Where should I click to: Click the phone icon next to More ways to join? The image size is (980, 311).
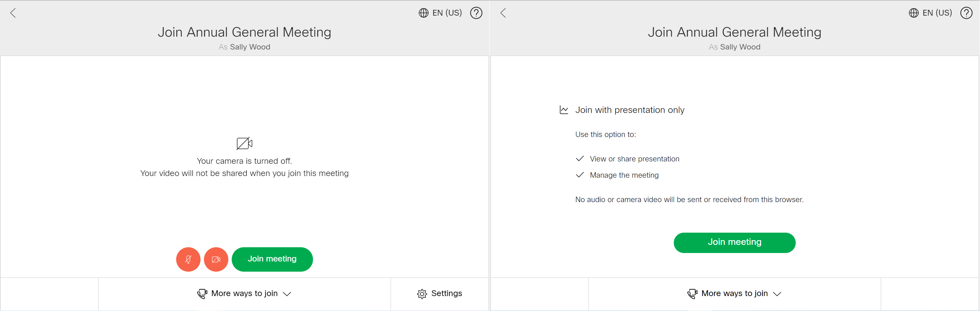click(202, 293)
